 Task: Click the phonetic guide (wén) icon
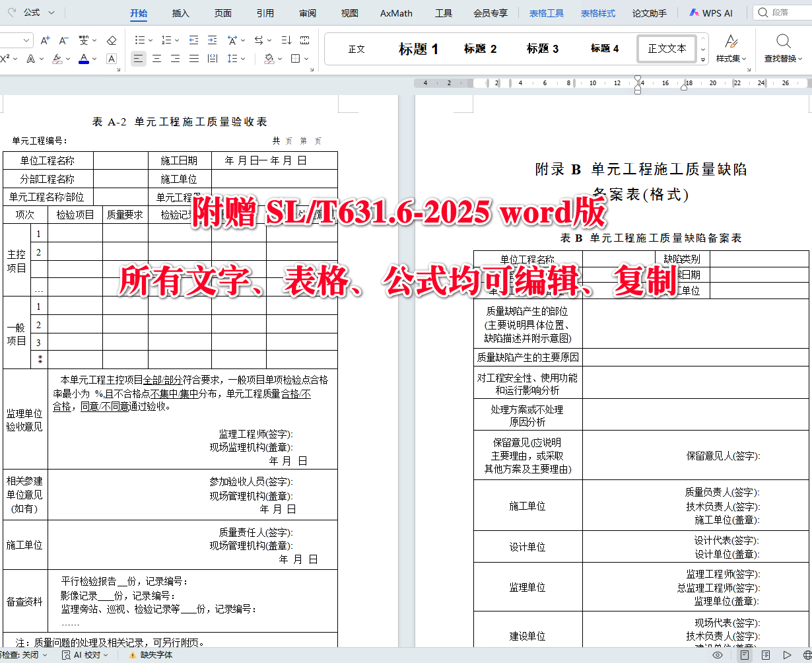pyautogui.click(x=85, y=40)
